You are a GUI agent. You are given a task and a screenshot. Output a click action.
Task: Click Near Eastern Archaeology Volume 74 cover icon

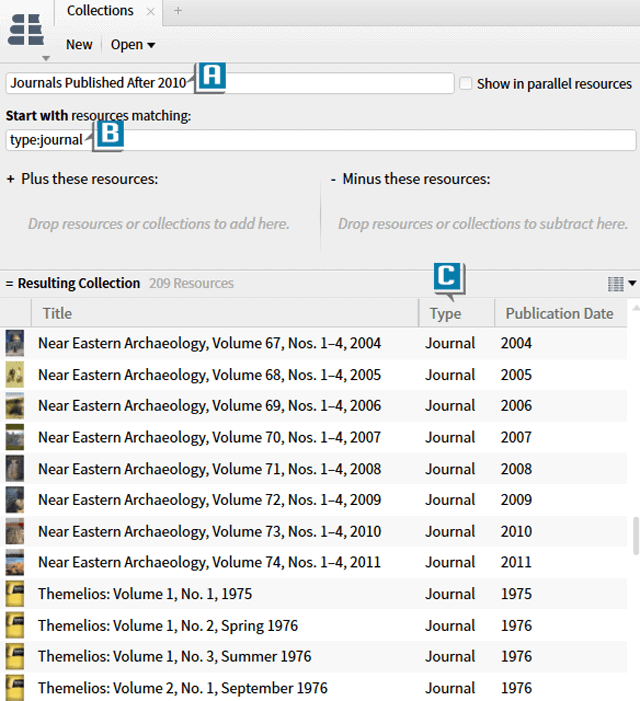coord(15,562)
